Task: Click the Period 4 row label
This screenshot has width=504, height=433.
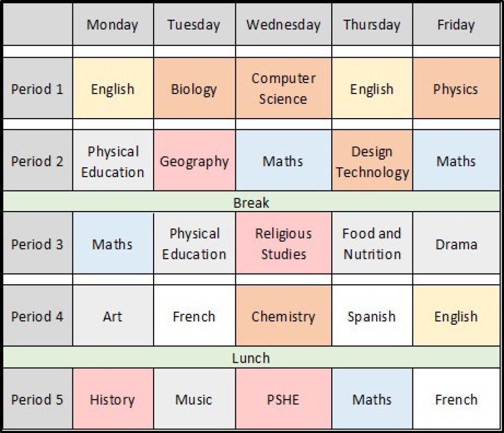Action: (37, 316)
